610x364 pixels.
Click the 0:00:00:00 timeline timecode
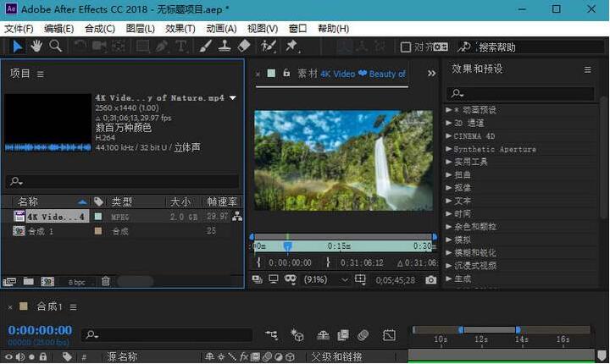[x=40, y=330]
